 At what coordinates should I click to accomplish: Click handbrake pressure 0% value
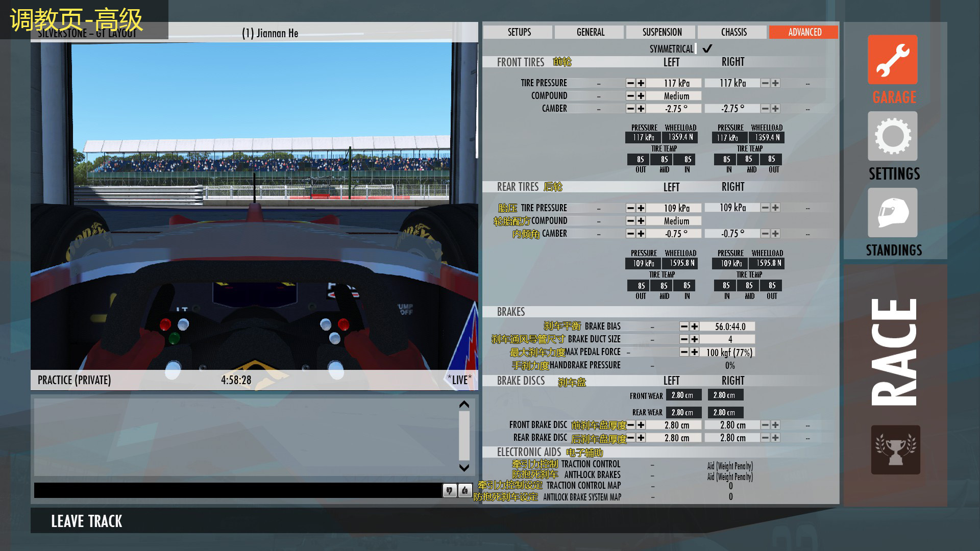(730, 365)
